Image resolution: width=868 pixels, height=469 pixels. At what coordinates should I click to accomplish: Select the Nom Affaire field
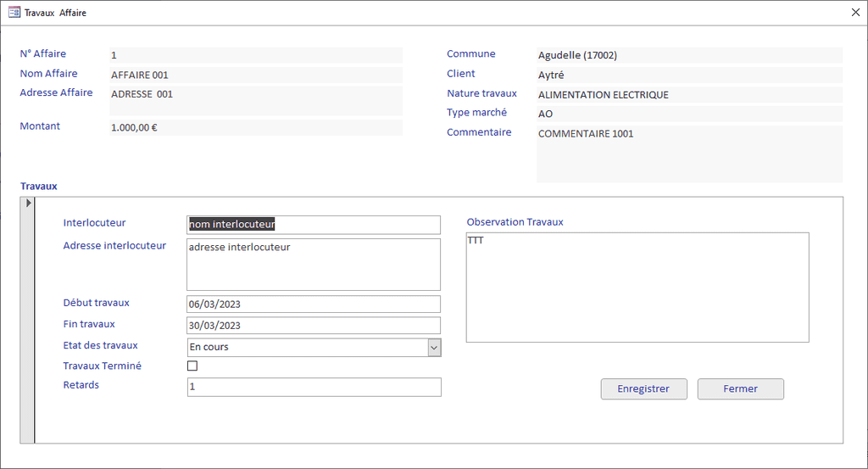(x=254, y=75)
